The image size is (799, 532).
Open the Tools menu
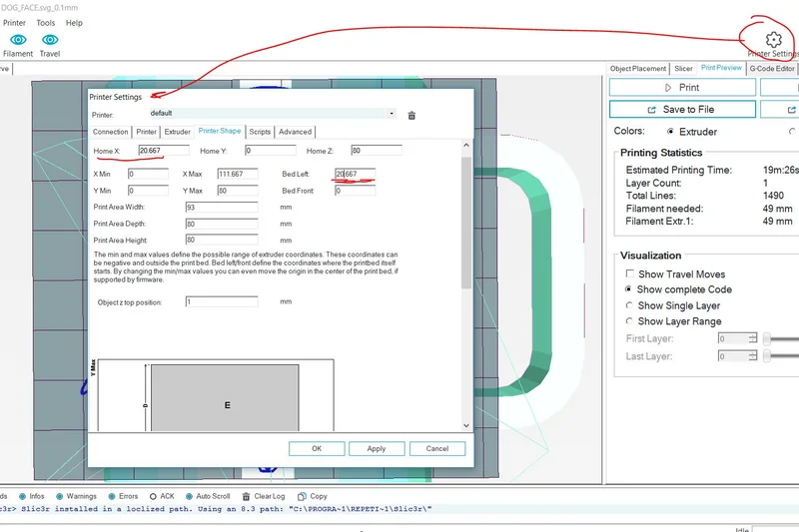pyautogui.click(x=45, y=23)
